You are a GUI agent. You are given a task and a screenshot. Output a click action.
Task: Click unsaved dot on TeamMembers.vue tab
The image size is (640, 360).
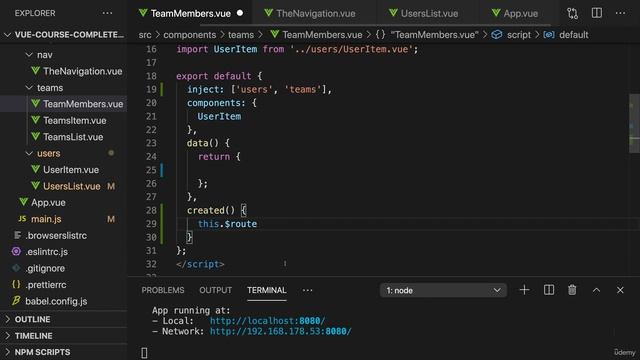[x=240, y=13]
